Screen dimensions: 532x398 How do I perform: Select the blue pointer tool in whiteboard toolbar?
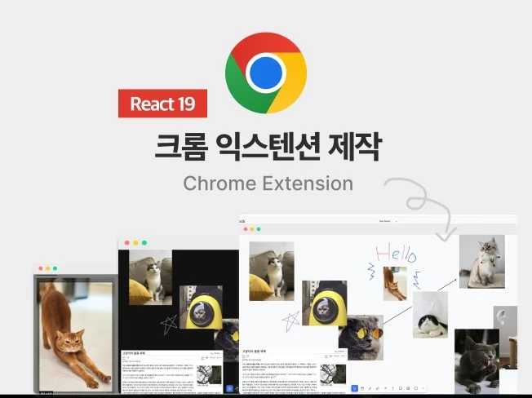click(x=355, y=388)
